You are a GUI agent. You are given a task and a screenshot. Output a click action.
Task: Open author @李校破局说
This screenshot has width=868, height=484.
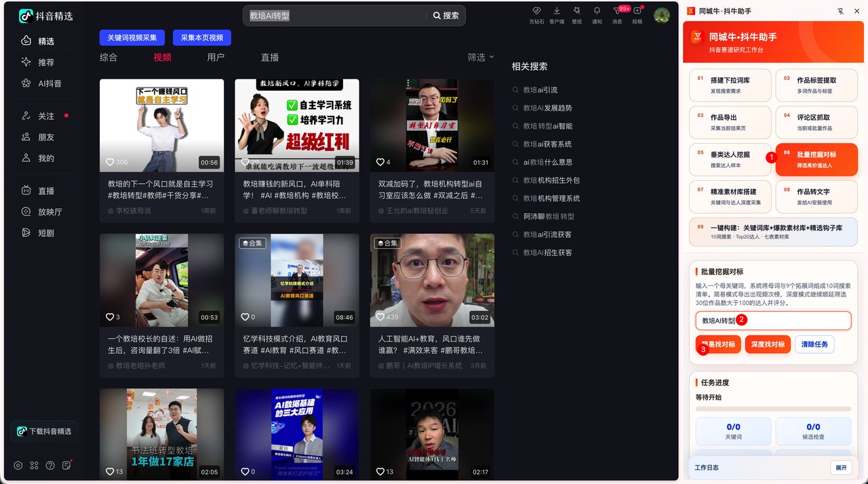[130, 211]
